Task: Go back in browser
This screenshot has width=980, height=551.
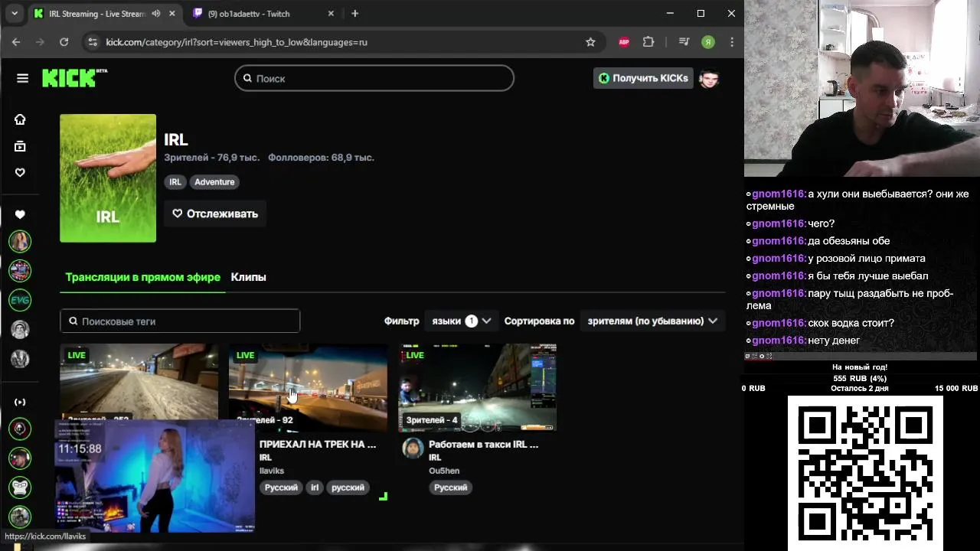Action: pos(16,42)
